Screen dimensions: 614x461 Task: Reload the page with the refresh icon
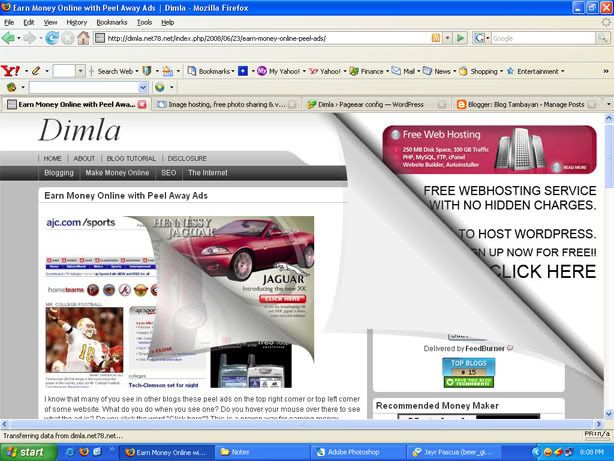(52, 38)
